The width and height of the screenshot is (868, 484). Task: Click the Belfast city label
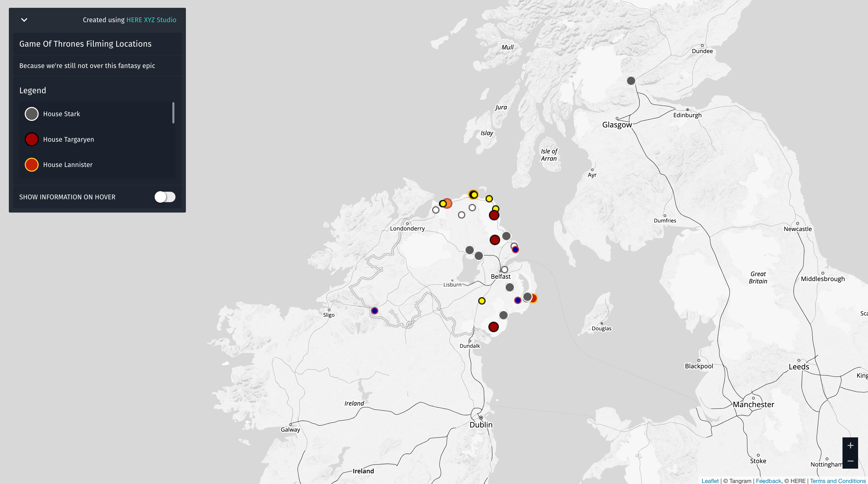(501, 276)
